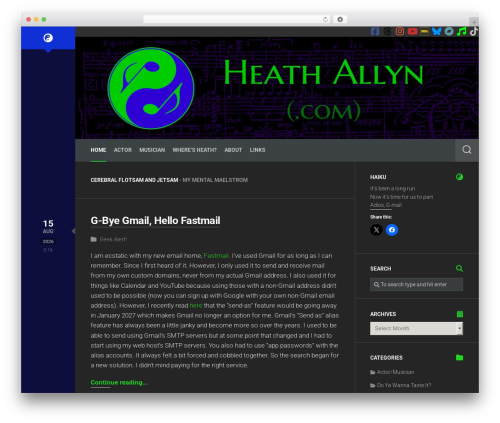Click the browser download indicator icon
The height and width of the screenshot is (423, 500).
pyautogui.click(x=340, y=19)
